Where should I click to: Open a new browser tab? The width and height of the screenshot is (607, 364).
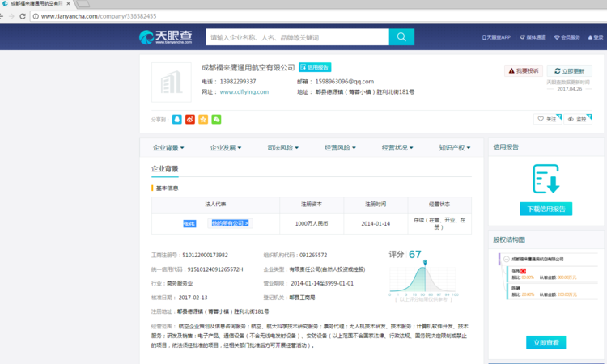point(83,4)
